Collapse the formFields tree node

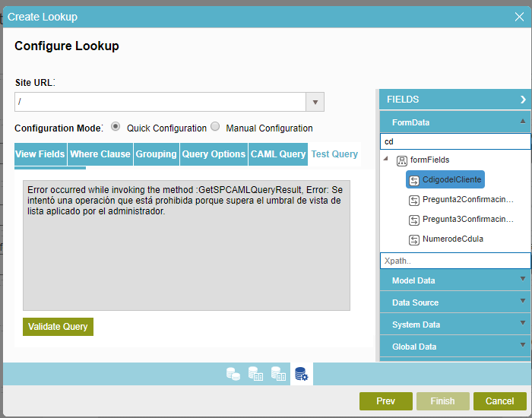(x=386, y=160)
